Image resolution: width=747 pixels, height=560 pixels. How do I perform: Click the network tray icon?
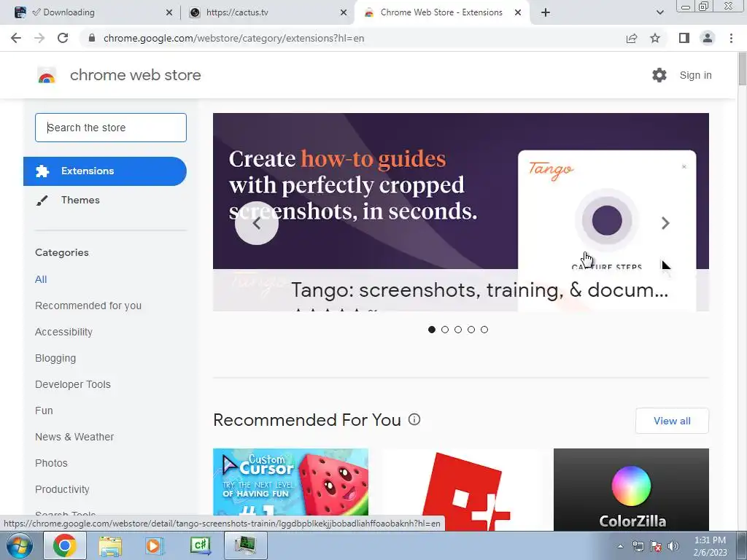(x=638, y=546)
